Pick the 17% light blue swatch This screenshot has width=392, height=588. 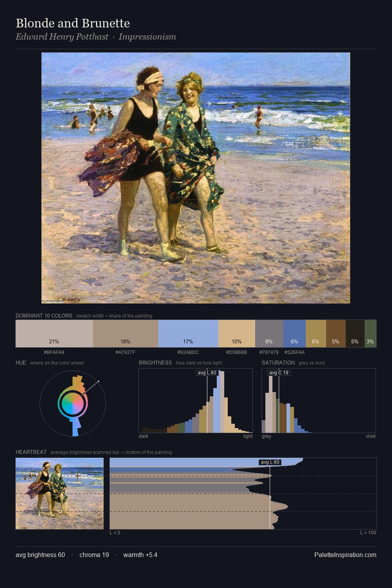pos(188,334)
